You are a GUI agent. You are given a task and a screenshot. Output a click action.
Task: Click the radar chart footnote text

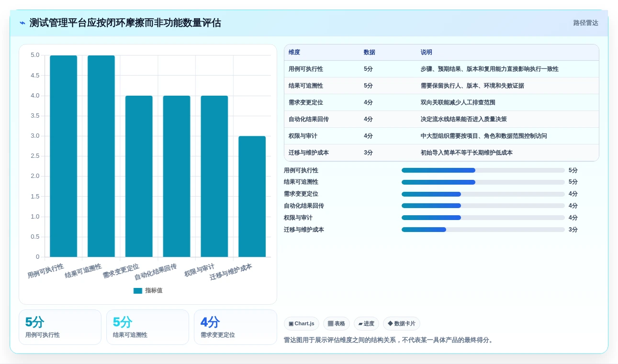(x=389, y=340)
